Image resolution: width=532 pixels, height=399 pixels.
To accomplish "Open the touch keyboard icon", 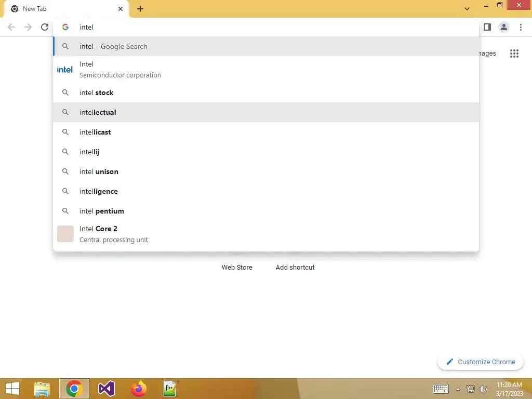I will pyautogui.click(x=441, y=389).
